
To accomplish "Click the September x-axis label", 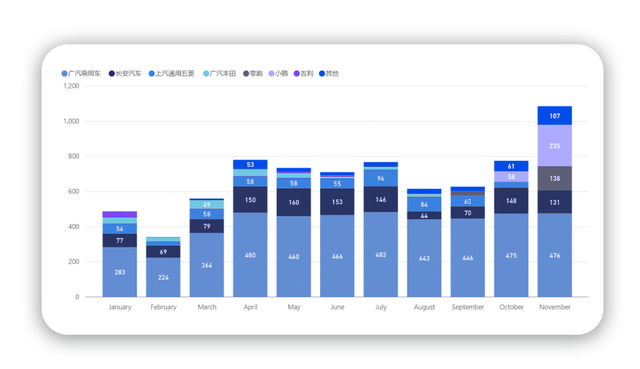I will point(468,307).
